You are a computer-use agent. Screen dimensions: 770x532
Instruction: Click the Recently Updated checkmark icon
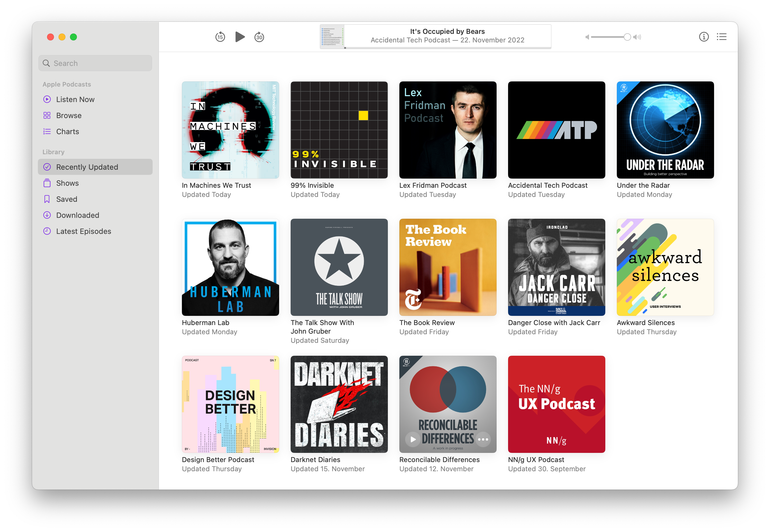[x=47, y=167]
